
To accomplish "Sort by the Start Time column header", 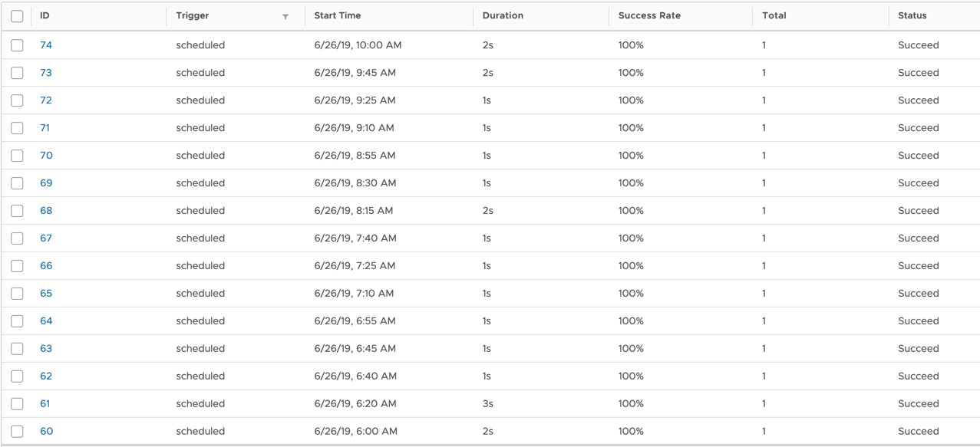I will click(338, 15).
